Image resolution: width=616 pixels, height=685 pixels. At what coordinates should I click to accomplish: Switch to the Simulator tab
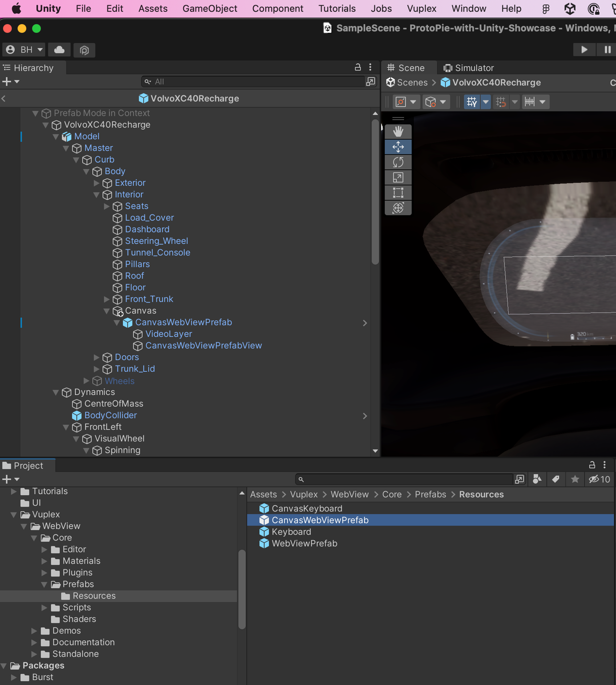coord(469,68)
